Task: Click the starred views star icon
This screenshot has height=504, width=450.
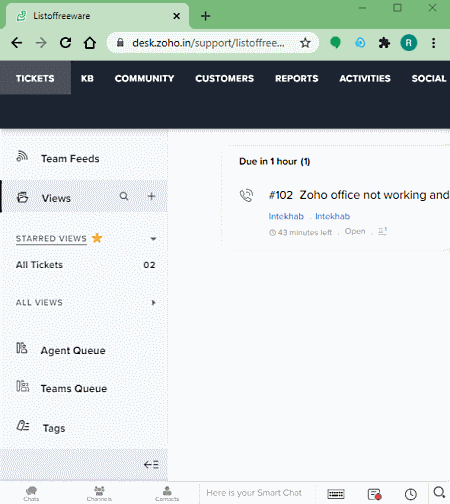Action: point(97,238)
